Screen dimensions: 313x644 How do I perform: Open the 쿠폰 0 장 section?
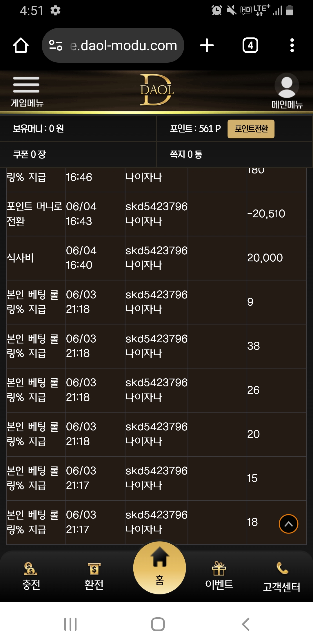(x=78, y=154)
